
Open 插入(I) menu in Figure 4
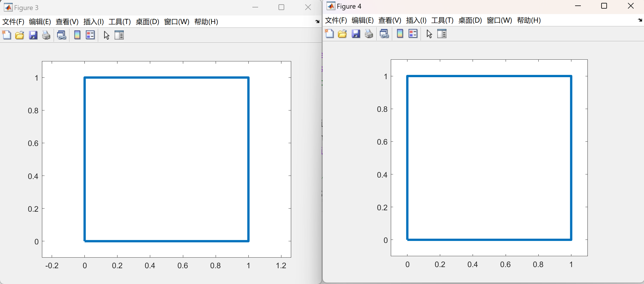tap(416, 20)
